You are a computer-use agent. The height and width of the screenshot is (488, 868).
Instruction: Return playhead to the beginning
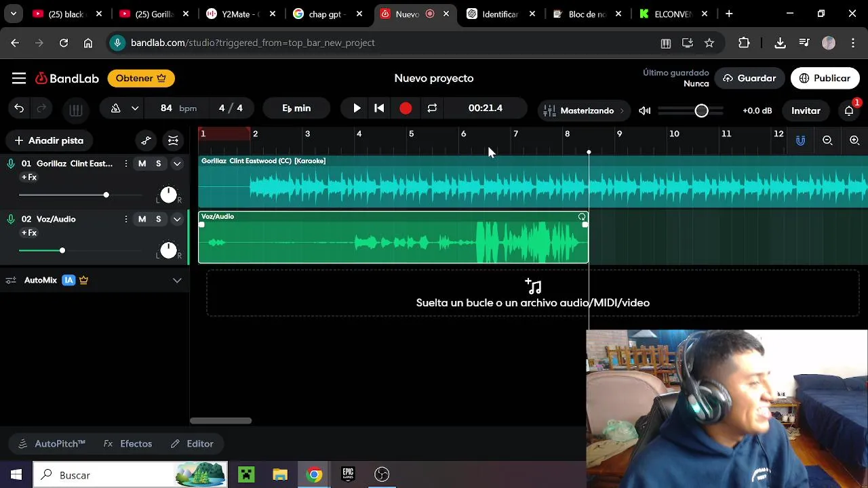pyautogui.click(x=380, y=108)
